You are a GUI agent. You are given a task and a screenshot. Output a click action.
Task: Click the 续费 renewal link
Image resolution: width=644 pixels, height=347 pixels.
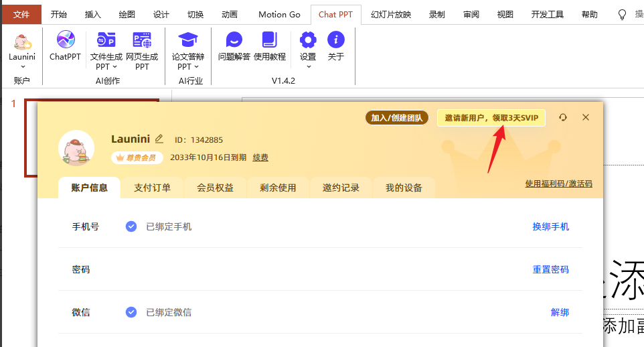pos(260,157)
